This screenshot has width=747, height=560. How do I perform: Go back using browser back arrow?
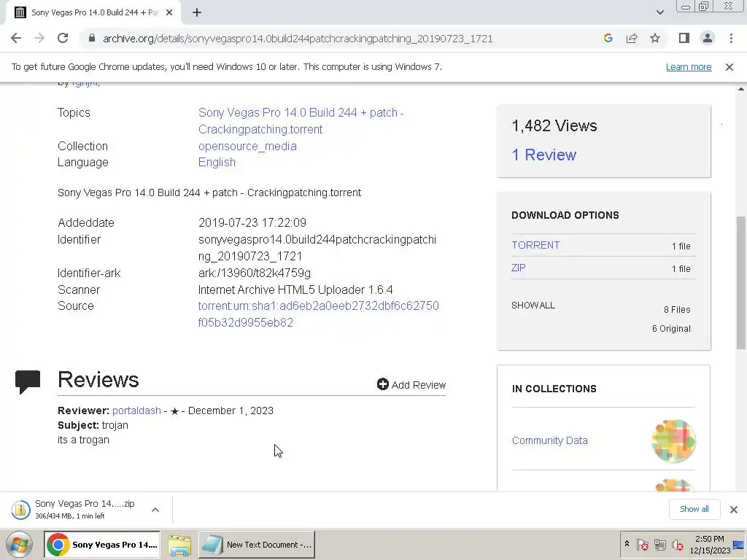pyautogui.click(x=16, y=38)
